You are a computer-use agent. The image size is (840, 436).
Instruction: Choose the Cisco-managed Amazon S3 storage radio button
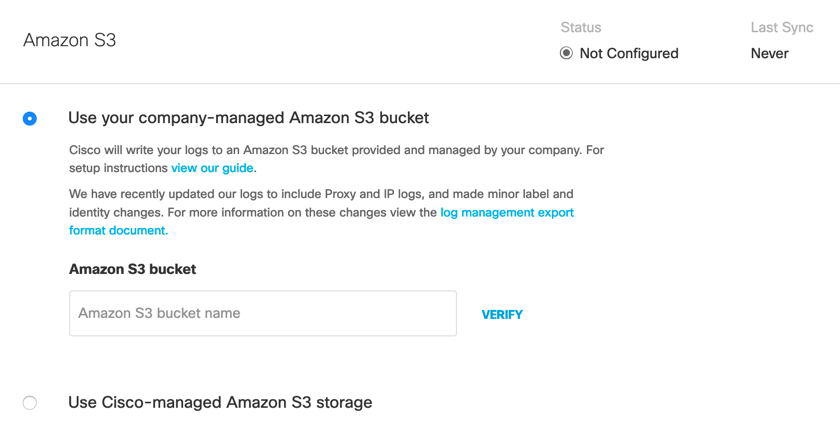pos(30,403)
